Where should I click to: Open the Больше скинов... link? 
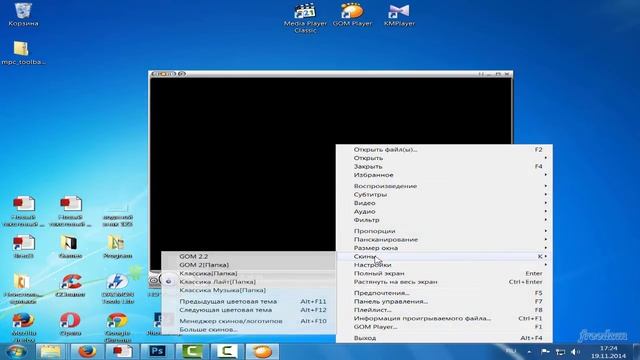tap(249, 329)
